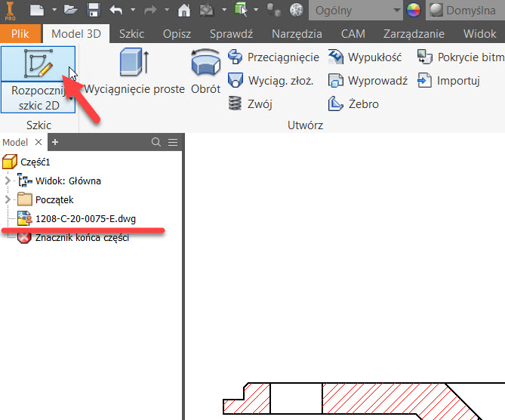Start a new 2D sketch (Rozpocznij szkic 2D)

pos(38,79)
